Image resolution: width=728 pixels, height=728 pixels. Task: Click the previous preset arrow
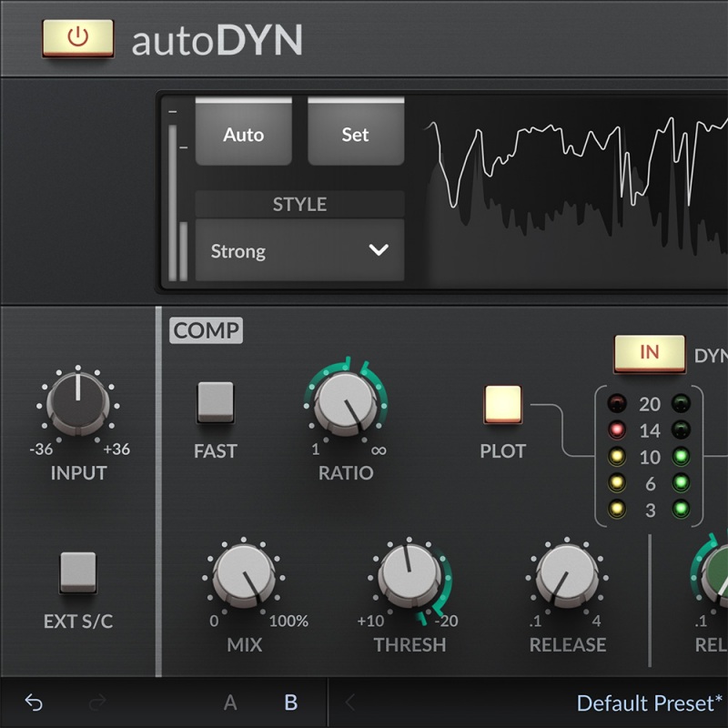350,703
